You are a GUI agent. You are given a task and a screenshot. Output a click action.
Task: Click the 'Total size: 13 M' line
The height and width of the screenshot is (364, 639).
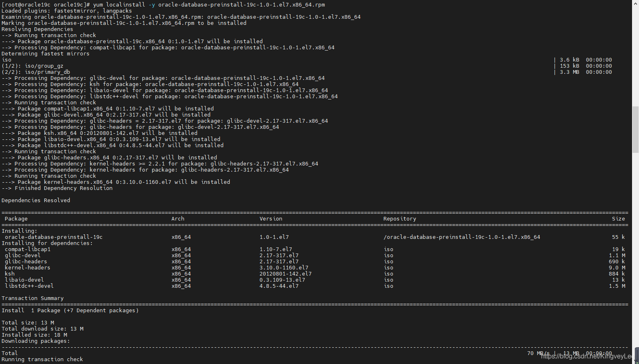coord(27,322)
